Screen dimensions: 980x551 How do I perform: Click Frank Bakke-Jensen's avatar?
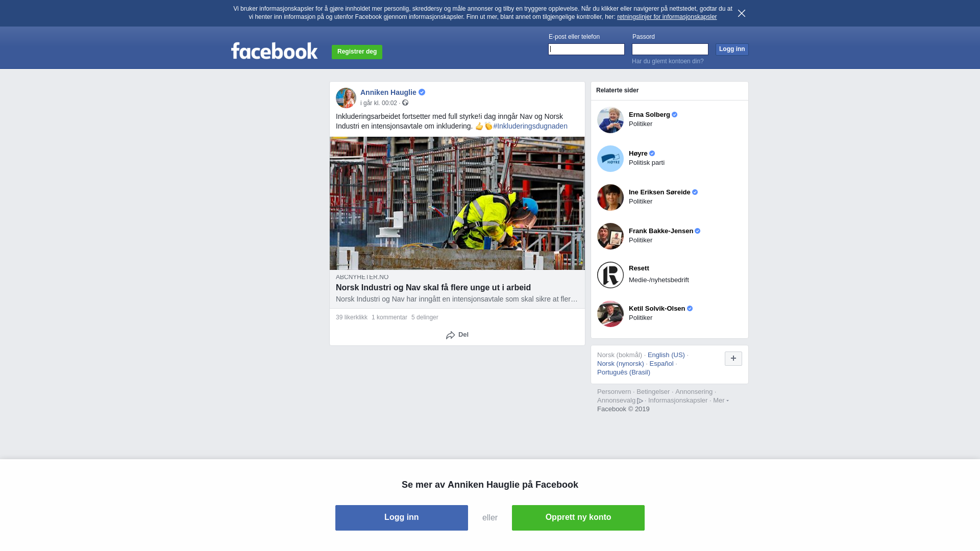coord(610,236)
